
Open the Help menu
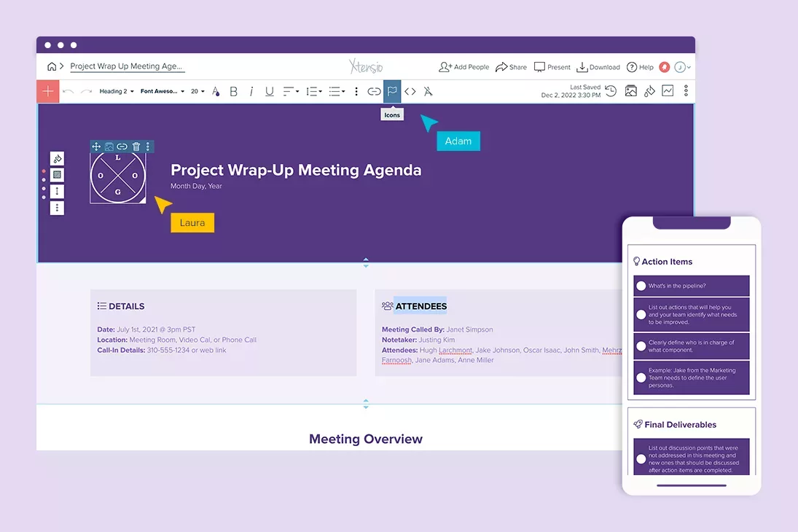coord(641,66)
